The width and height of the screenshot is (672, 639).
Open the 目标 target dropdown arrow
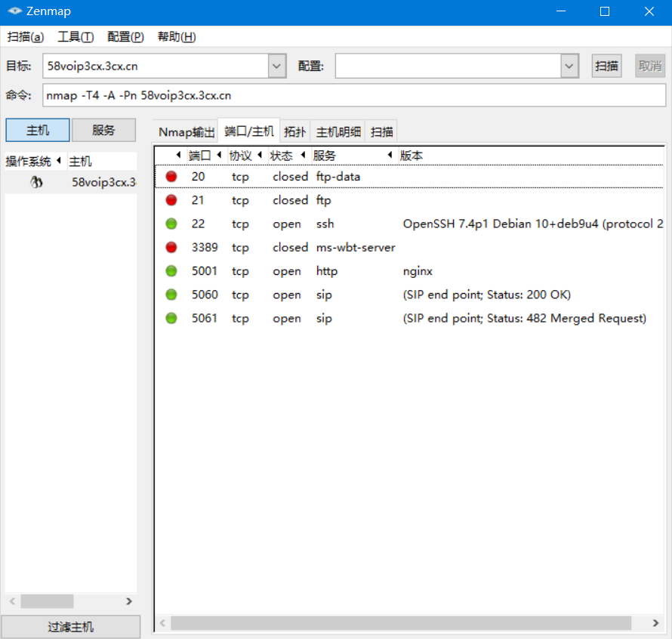[x=277, y=66]
